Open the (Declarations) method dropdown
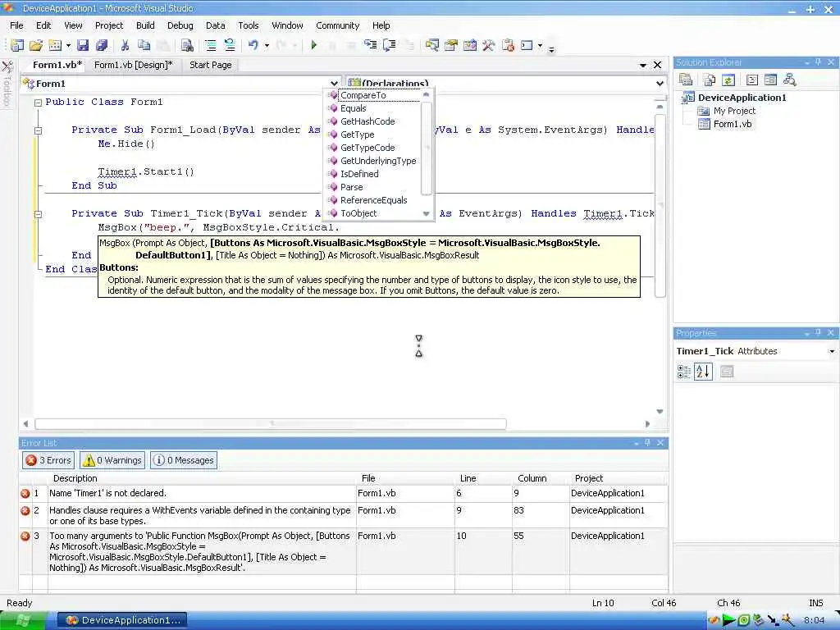Viewport: 840px width, 630px height. tap(660, 84)
